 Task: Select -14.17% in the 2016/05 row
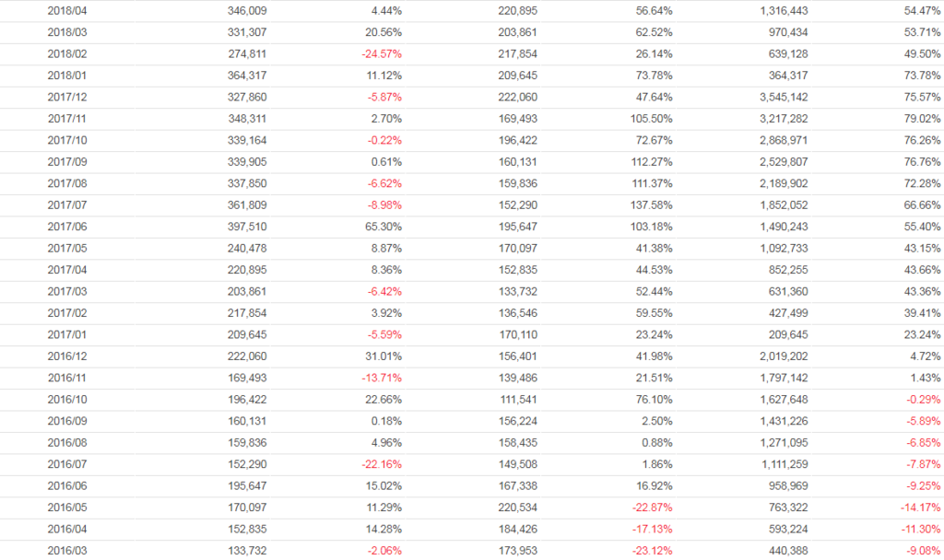tap(920, 507)
